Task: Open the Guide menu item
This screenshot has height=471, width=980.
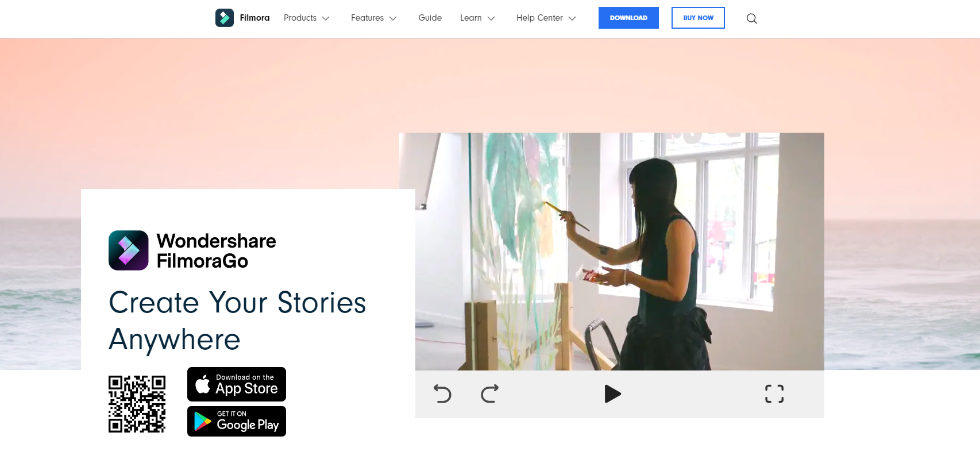Action: click(430, 18)
